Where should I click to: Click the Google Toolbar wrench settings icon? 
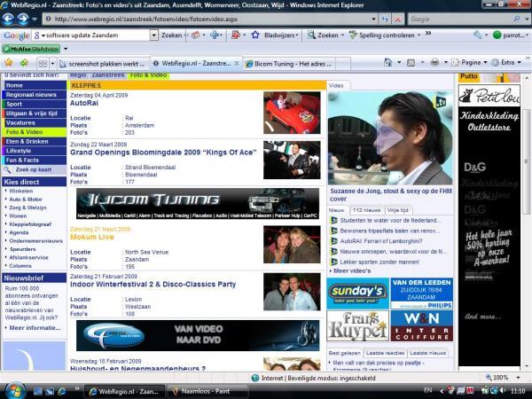pos(477,35)
